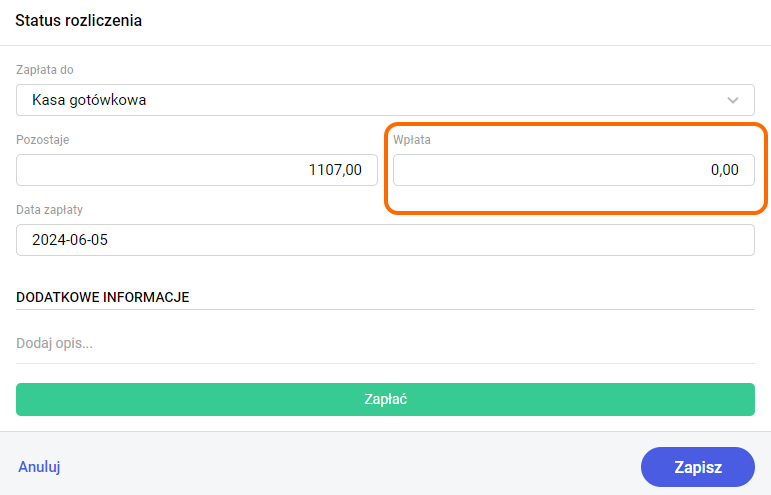
Task: Focus the Wpłata payment input
Action: point(573,170)
